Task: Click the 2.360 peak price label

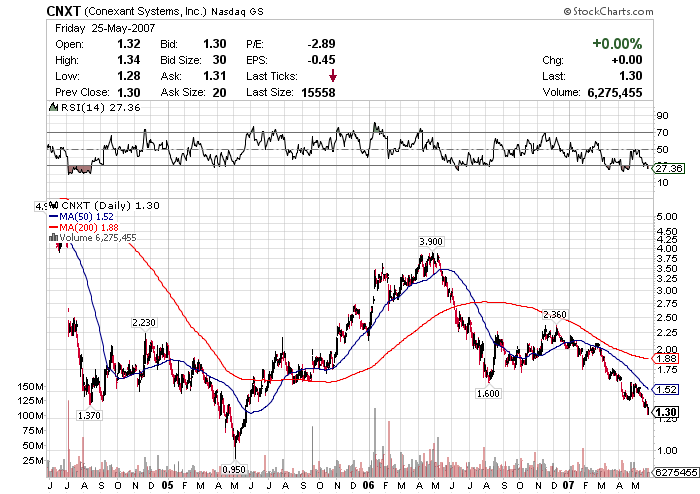Action: tap(554, 315)
